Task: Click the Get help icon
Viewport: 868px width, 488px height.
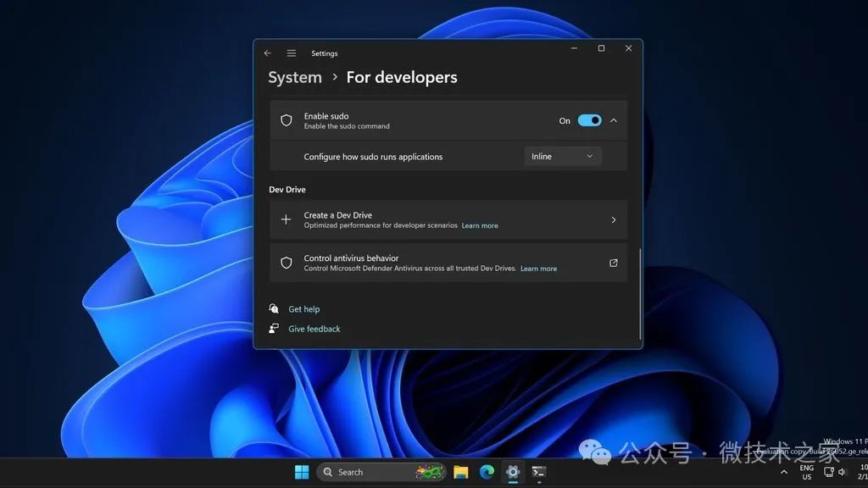Action: coord(273,308)
